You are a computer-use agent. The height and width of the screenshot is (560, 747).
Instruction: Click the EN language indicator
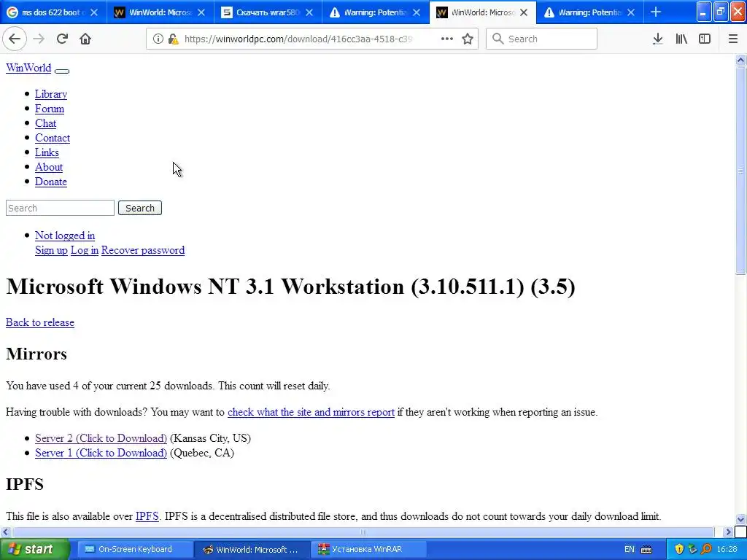pos(630,550)
